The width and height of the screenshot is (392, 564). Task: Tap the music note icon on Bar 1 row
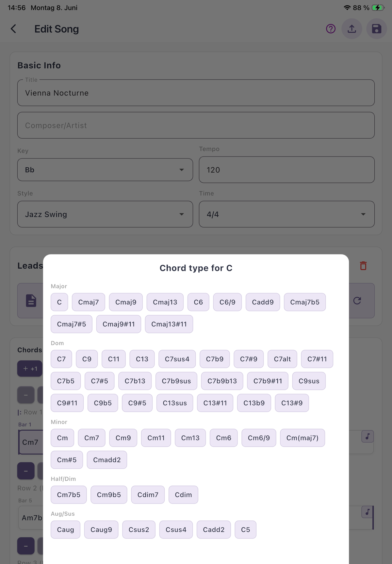tap(367, 437)
